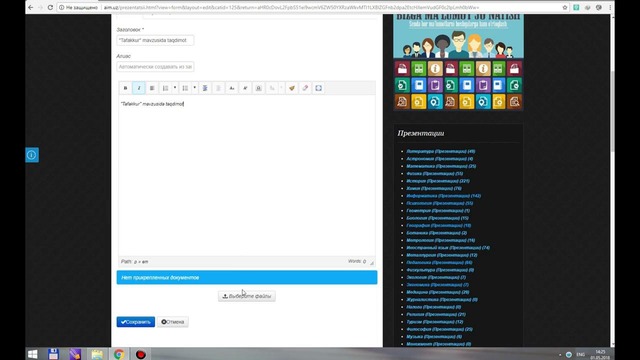This screenshot has height=360, width=640.
Task: Click the Отмена cancel button
Action: (173, 322)
